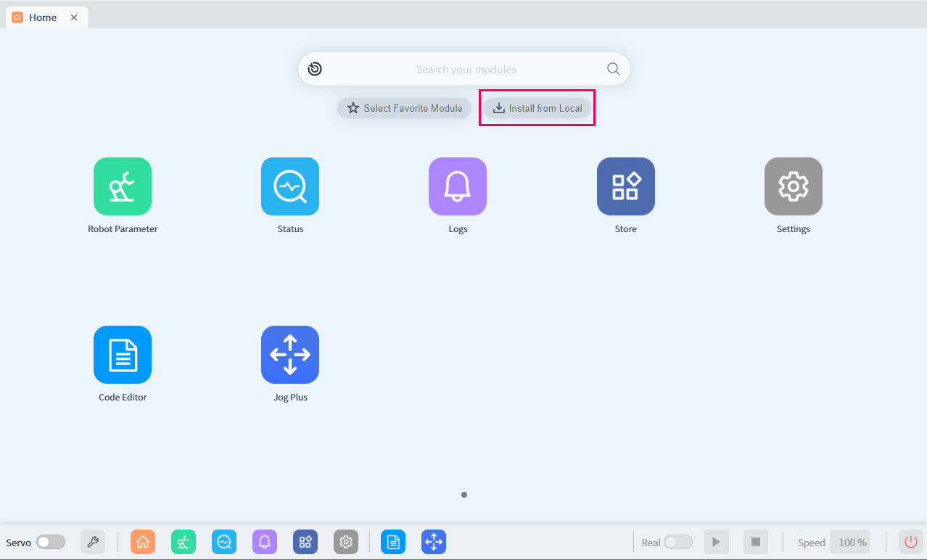Launch the Code Editor module

tap(123, 355)
